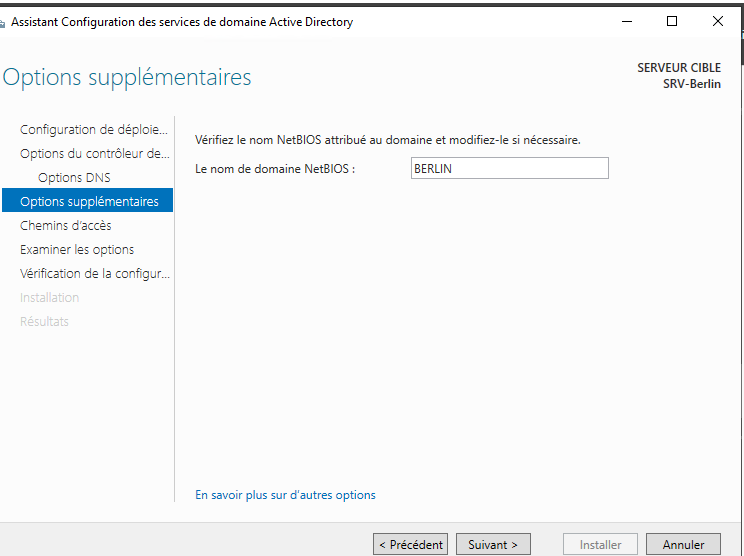
Task: Click the disabled Installer button
Action: [600, 545]
